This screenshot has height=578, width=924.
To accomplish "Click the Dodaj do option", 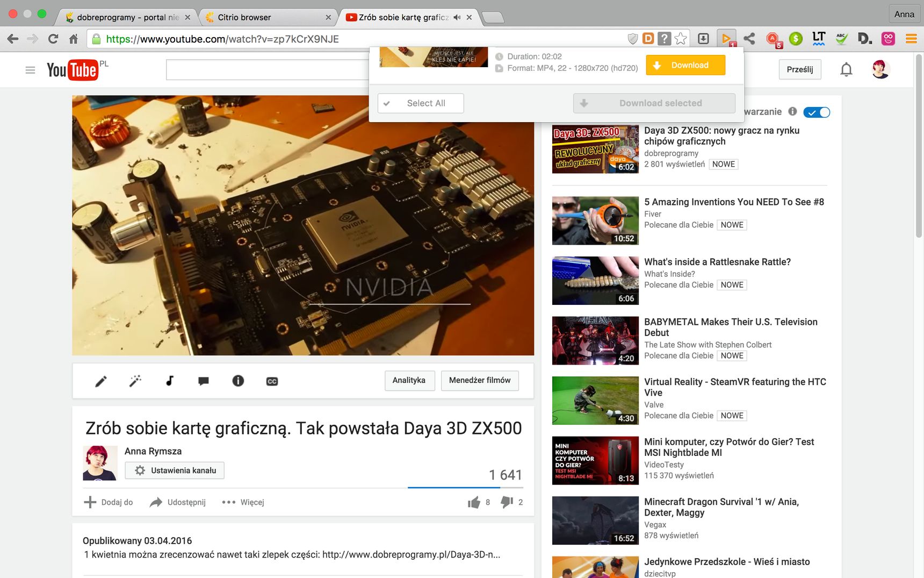I will pos(109,502).
